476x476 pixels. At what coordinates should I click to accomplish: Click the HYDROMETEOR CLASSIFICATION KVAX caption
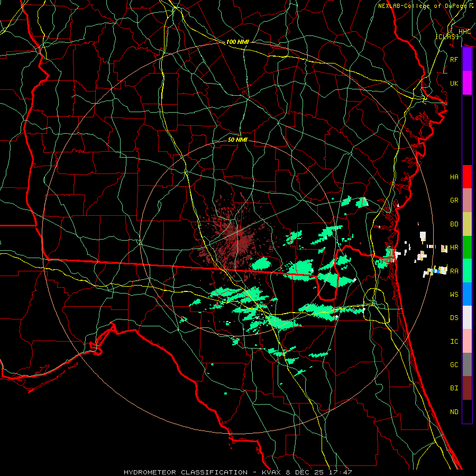237,472
